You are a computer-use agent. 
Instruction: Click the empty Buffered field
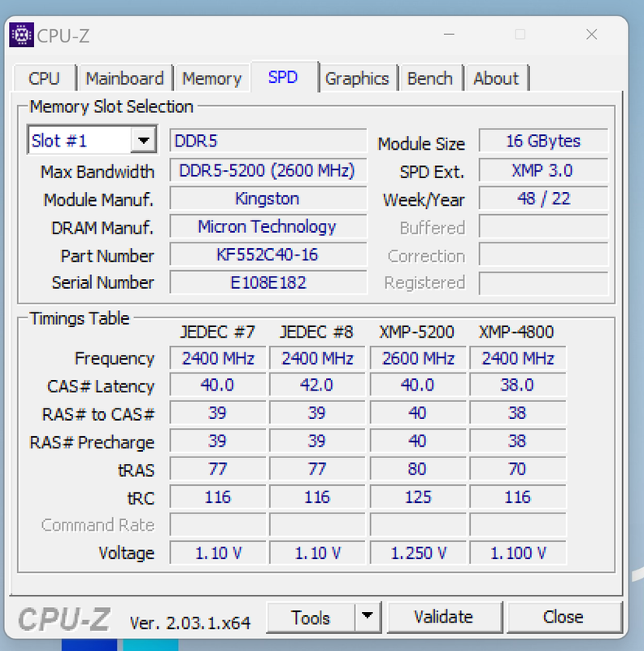click(x=544, y=227)
